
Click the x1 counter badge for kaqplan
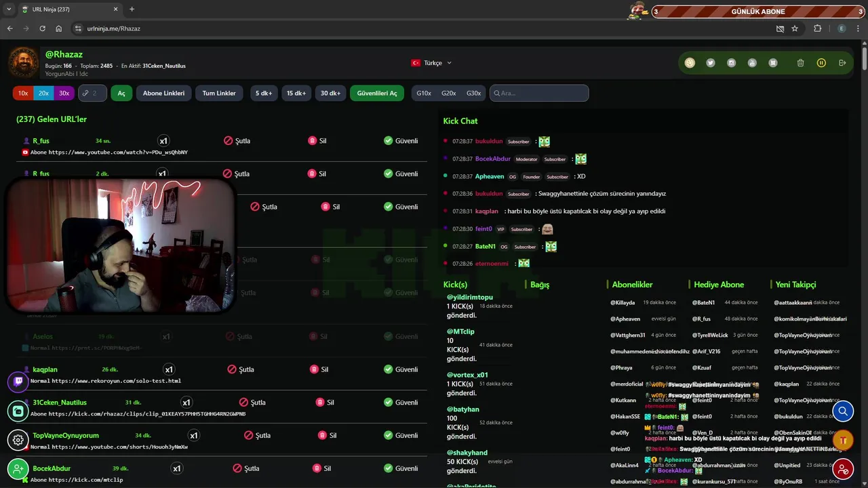coord(169,369)
